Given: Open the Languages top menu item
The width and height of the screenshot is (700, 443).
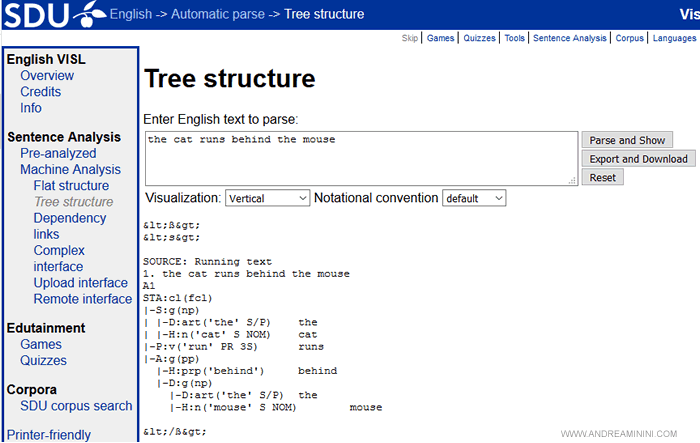Looking at the screenshot, I should 674,38.
